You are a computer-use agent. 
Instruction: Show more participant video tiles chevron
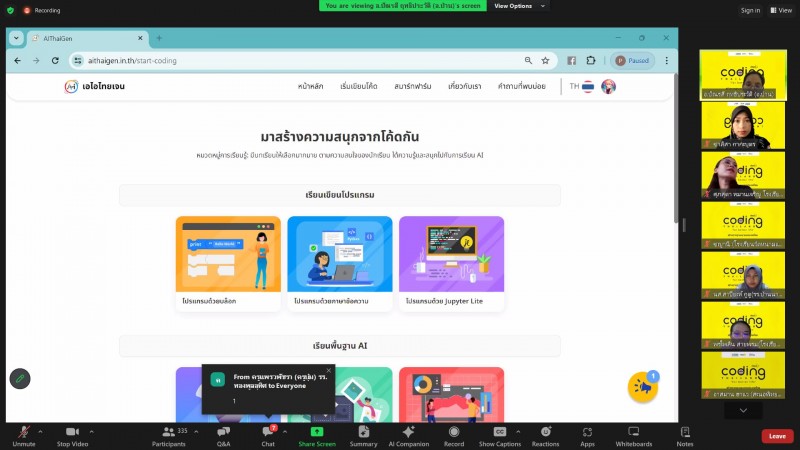[x=743, y=410]
